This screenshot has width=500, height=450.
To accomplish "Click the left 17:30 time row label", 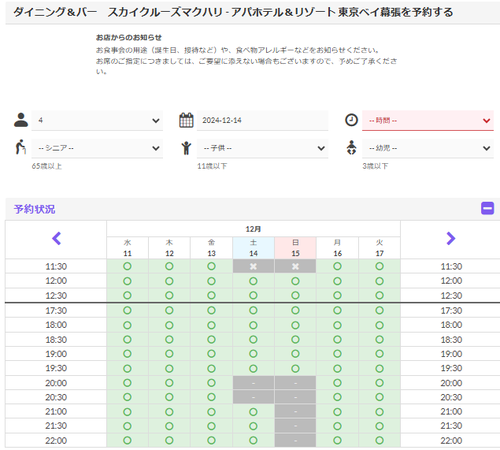I will point(56,310).
